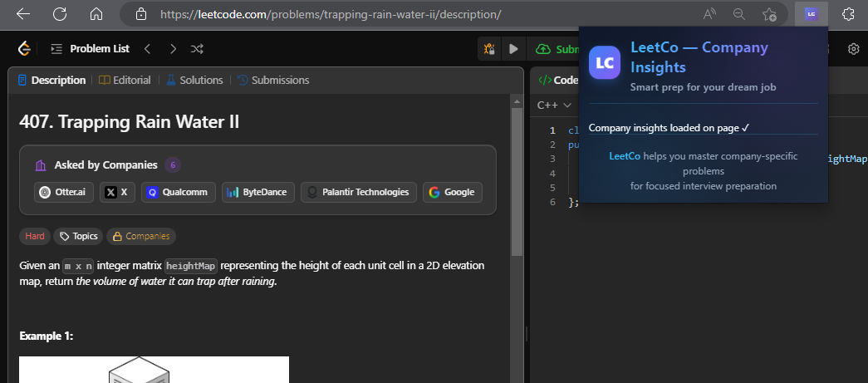Click the zoom out magnifier icon

[x=739, y=14]
